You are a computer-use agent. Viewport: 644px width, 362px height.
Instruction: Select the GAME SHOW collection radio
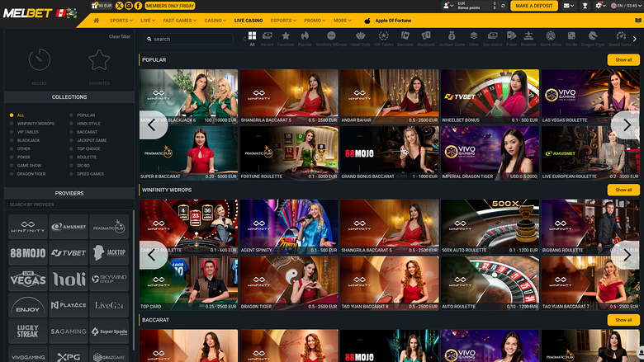point(12,166)
